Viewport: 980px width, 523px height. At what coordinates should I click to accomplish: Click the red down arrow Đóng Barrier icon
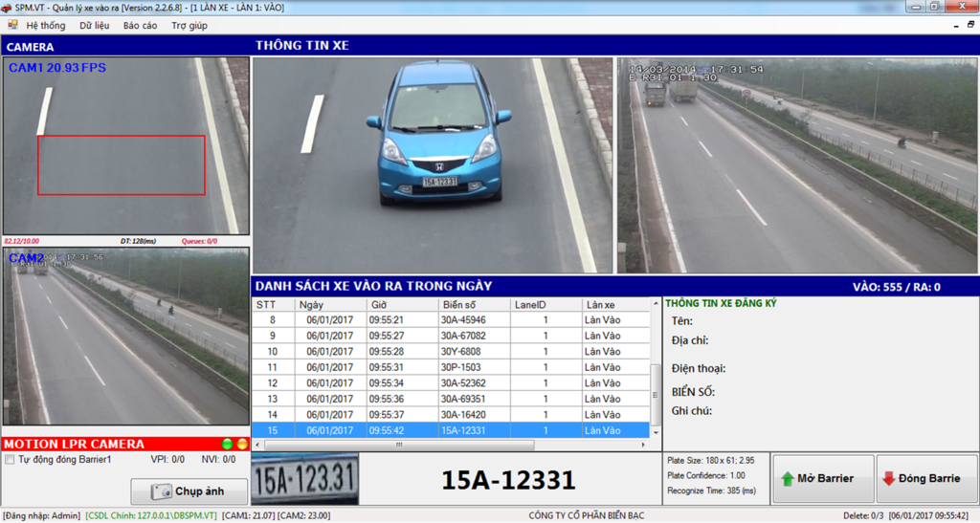[888, 478]
